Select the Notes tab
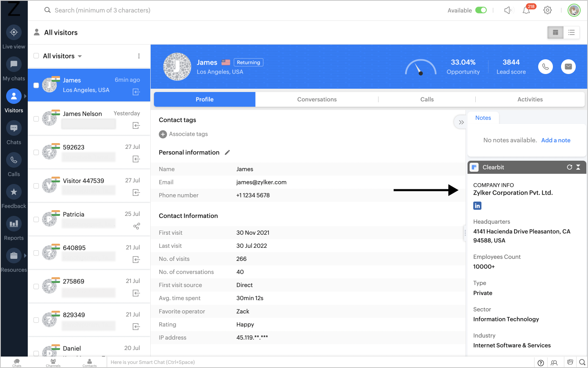Viewport: 588px width, 368px height. point(483,118)
